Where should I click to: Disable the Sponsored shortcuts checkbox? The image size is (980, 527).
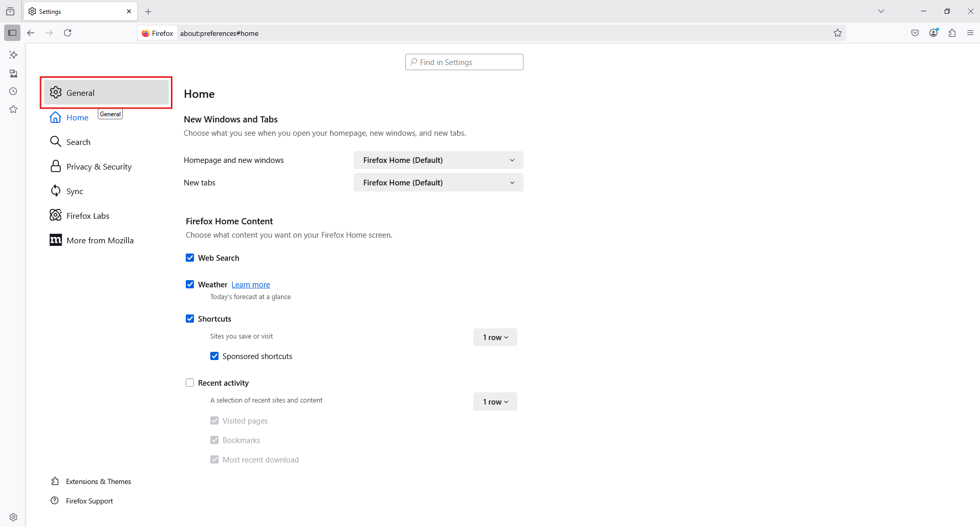(214, 356)
